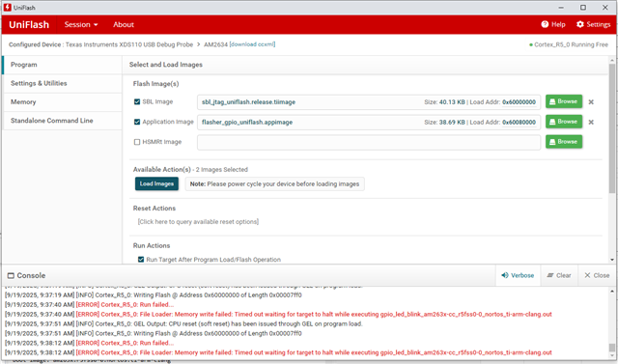Viewport: 618px width, 364px height.
Task: Click the empty HSMRt Image path field
Action: pos(369,142)
